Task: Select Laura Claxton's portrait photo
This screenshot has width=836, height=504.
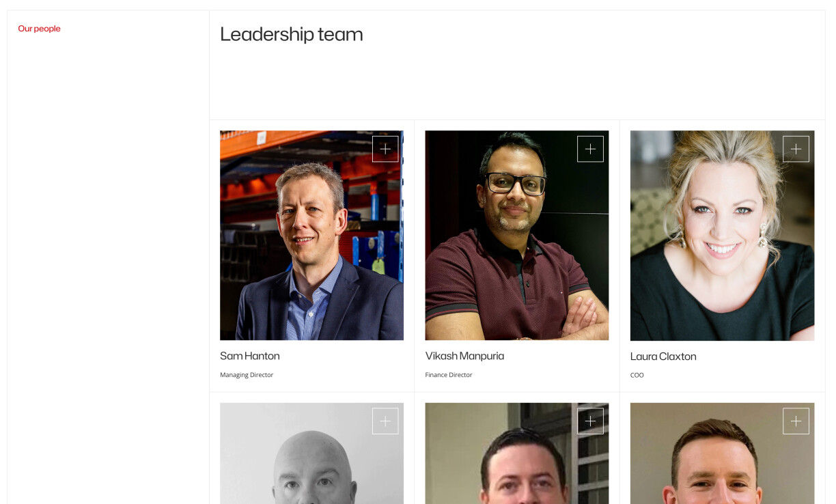Action: (722, 236)
